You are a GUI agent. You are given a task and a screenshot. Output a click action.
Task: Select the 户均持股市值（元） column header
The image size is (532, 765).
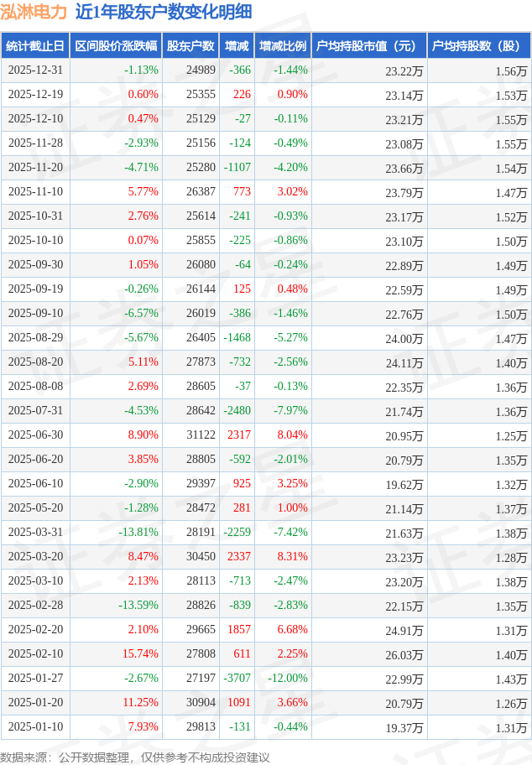pyautogui.click(x=368, y=46)
